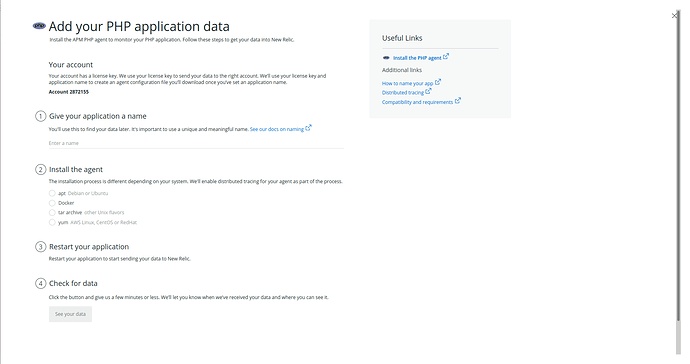Click the Additional links label
This screenshot has height=364, width=690.
(x=402, y=70)
